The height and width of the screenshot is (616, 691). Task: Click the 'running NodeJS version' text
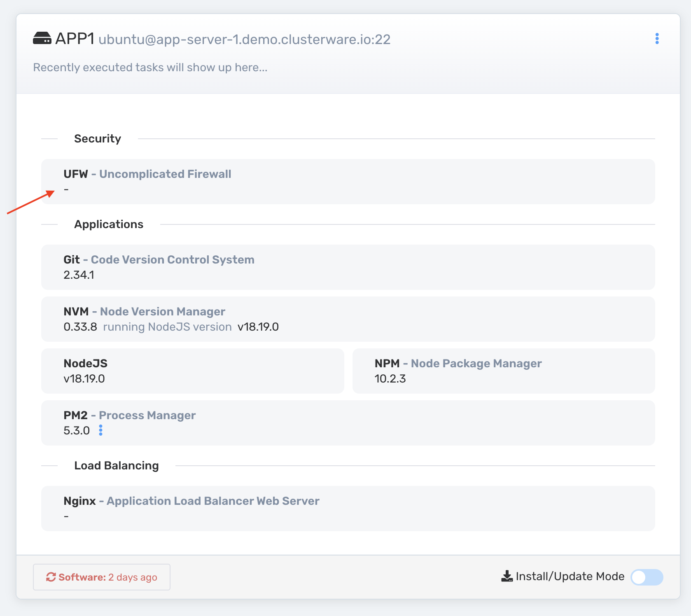point(167,327)
